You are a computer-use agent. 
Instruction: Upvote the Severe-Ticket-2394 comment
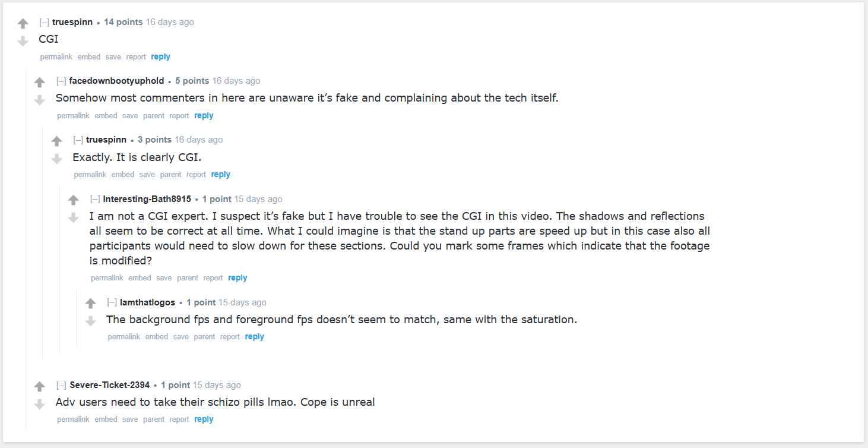(40, 387)
